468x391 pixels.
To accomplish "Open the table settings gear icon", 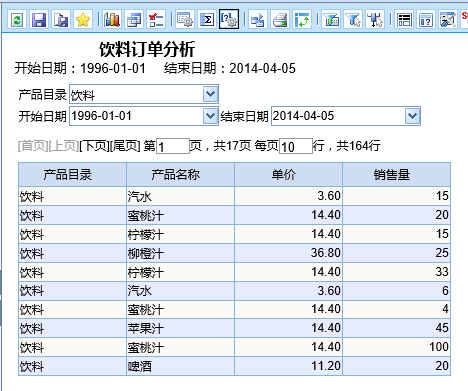I will click(185, 20).
